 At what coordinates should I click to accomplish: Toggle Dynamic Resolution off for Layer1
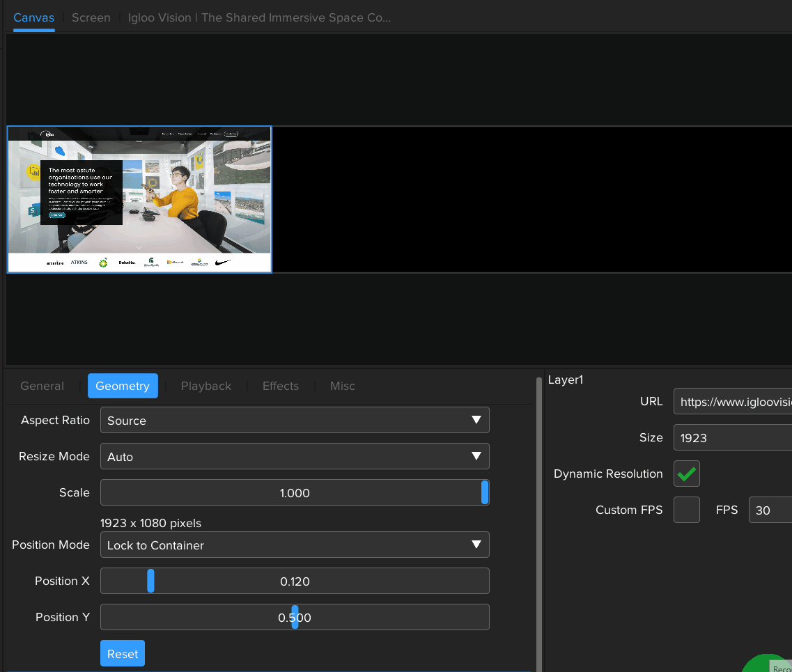pos(686,474)
